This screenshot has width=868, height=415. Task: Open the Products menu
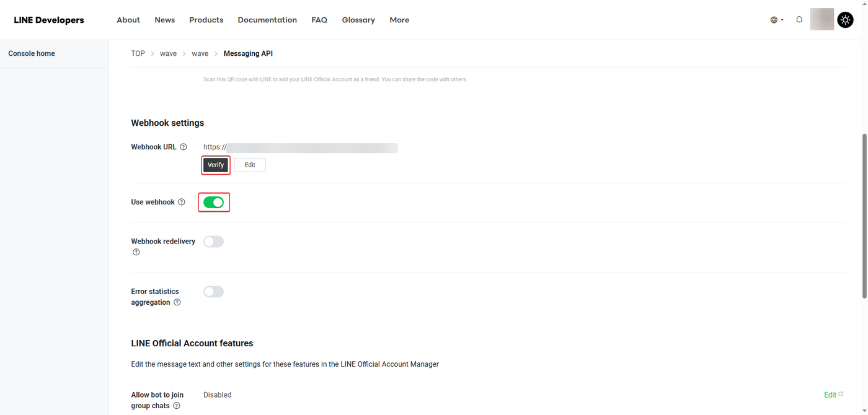click(x=206, y=20)
